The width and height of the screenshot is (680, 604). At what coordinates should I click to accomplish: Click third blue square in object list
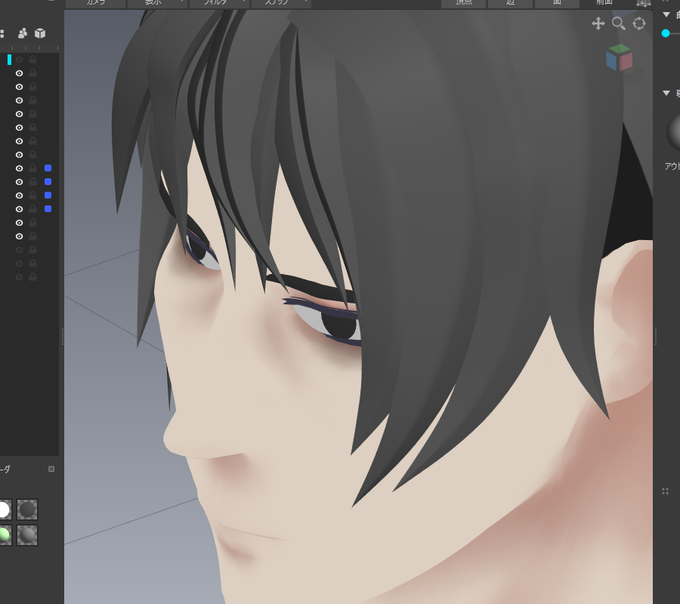click(48, 195)
